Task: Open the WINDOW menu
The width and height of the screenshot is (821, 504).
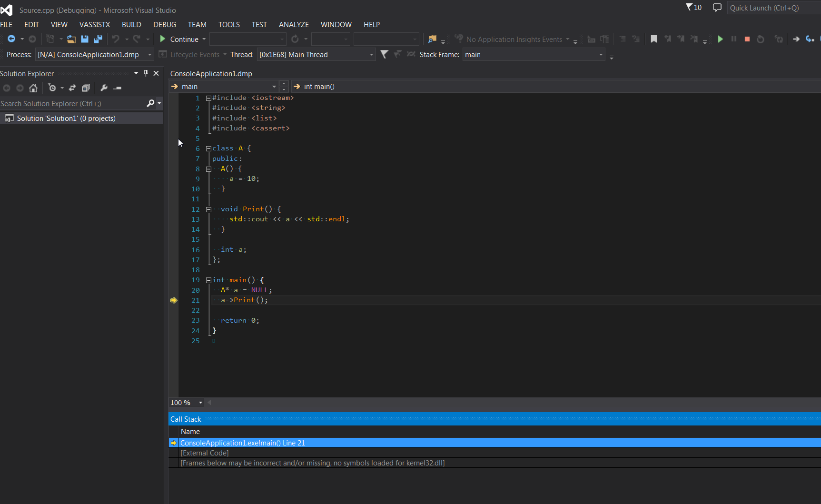Action: point(336,24)
